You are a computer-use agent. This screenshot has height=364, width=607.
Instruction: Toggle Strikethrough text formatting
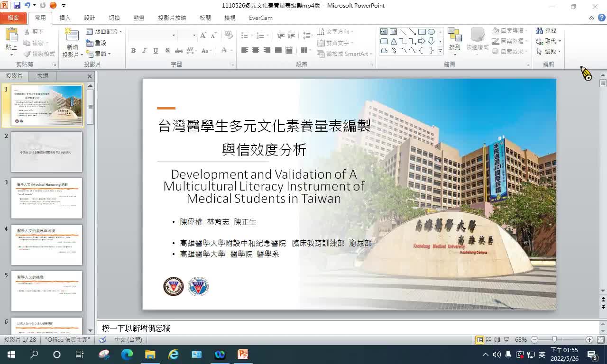point(179,51)
